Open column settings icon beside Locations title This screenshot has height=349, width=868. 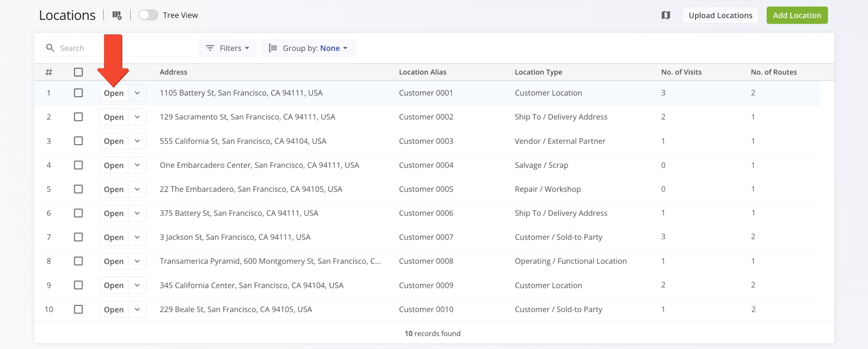[x=117, y=15]
